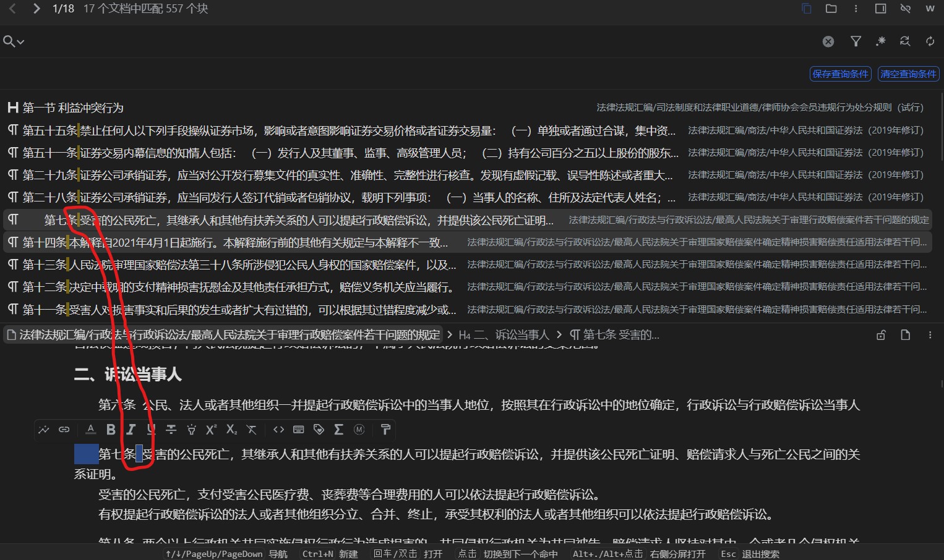
Task: Insert inline math with the sigma icon
Action: pos(339,430)
